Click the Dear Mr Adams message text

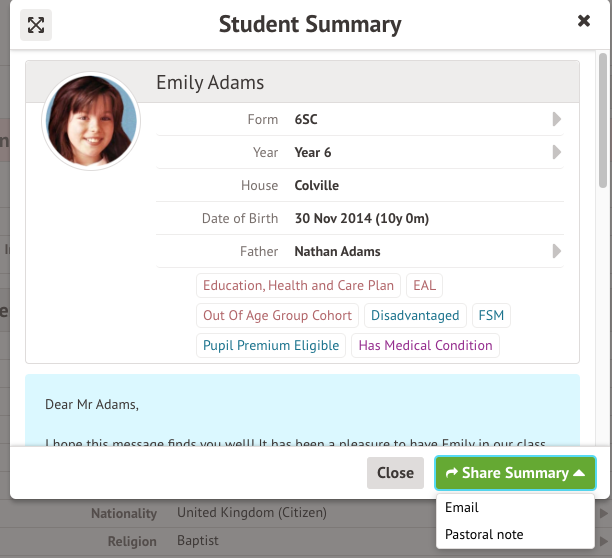pyautogui.click(x=92, y=404)
